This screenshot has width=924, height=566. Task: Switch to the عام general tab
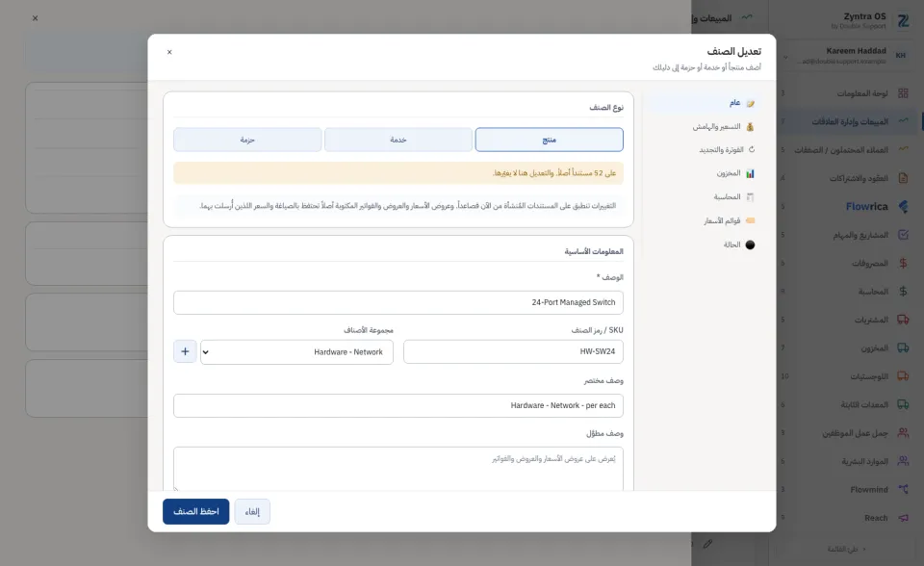pos(706,103)
